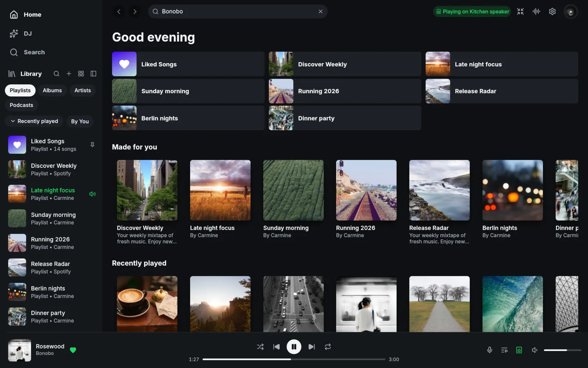
Task: Open Release Radar shortcut tile
Action: coord(502,91)
